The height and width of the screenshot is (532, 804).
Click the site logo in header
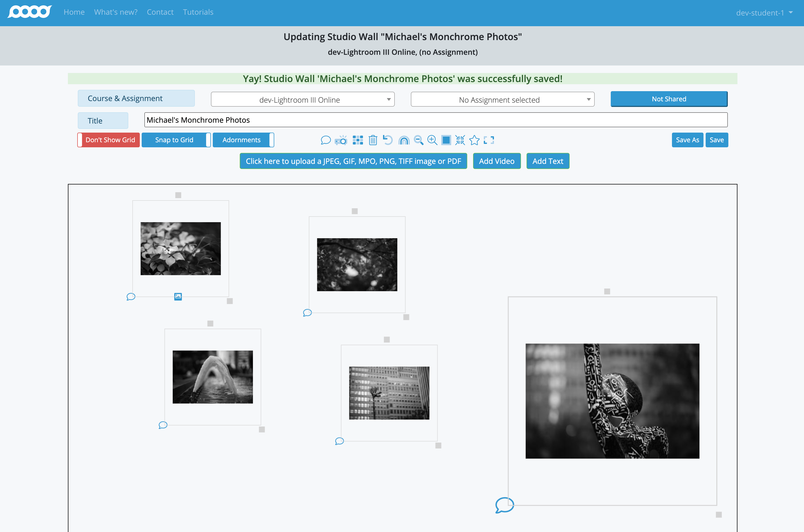(x=30, y=12)
